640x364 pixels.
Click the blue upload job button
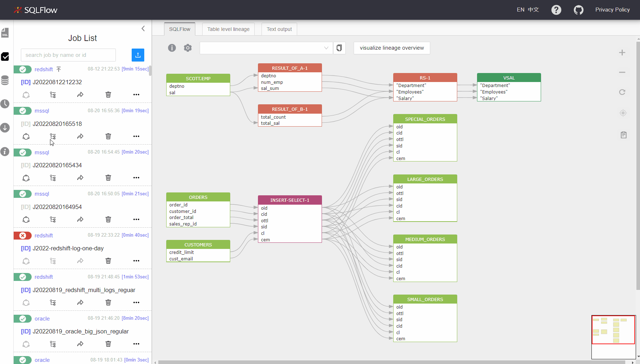point(138,55)
